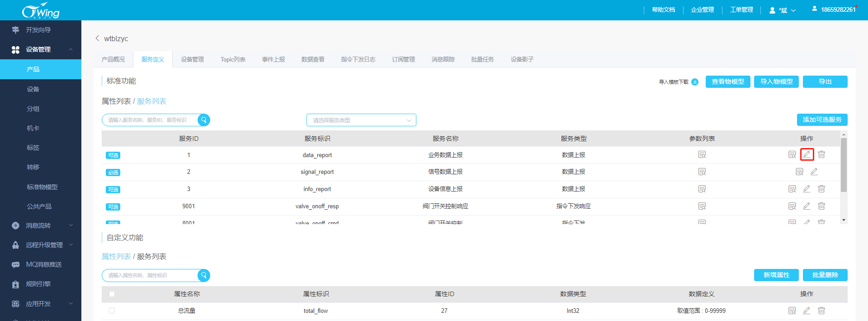Open 工单管理 in the header
Image resolution: width=868 pixels, height=321 pixels.
tap(741, 10)
